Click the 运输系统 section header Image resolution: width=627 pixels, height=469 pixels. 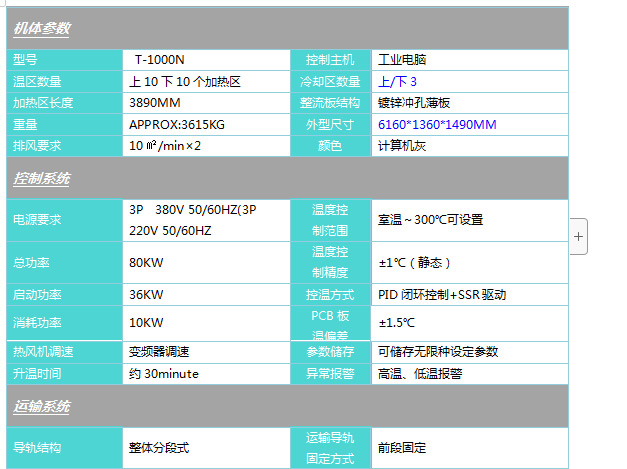tap(42, 407)
